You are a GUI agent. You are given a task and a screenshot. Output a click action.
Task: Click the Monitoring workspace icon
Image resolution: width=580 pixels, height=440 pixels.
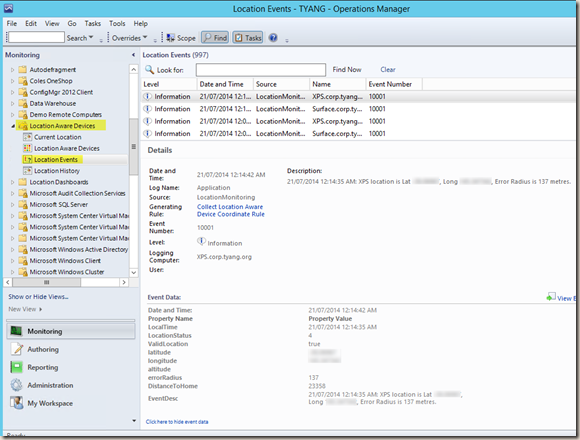[17, 331]
